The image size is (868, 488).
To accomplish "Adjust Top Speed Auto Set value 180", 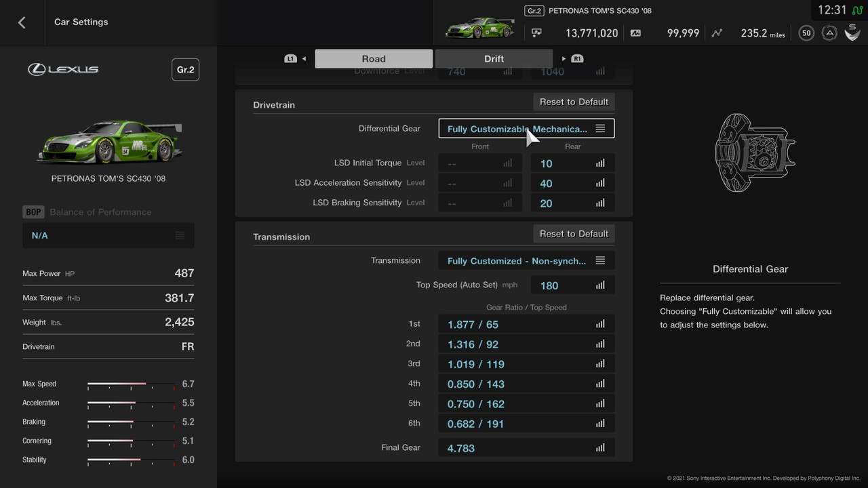I will coord(573,285).
